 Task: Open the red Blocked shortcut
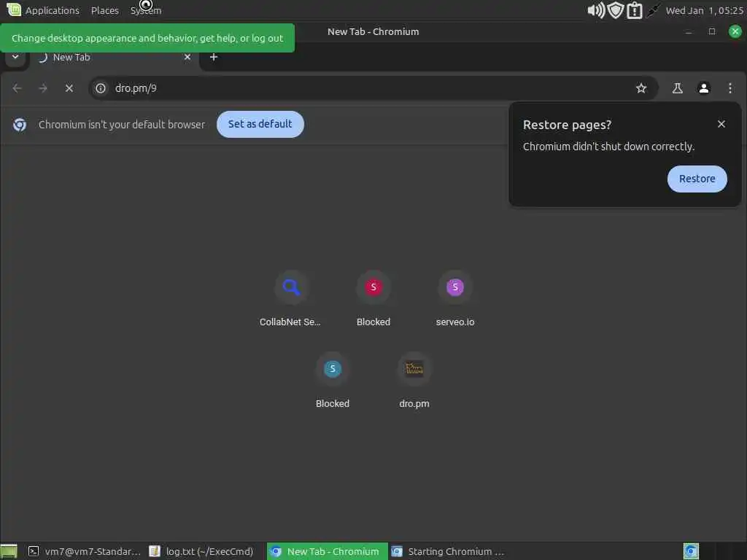(373, 298)
